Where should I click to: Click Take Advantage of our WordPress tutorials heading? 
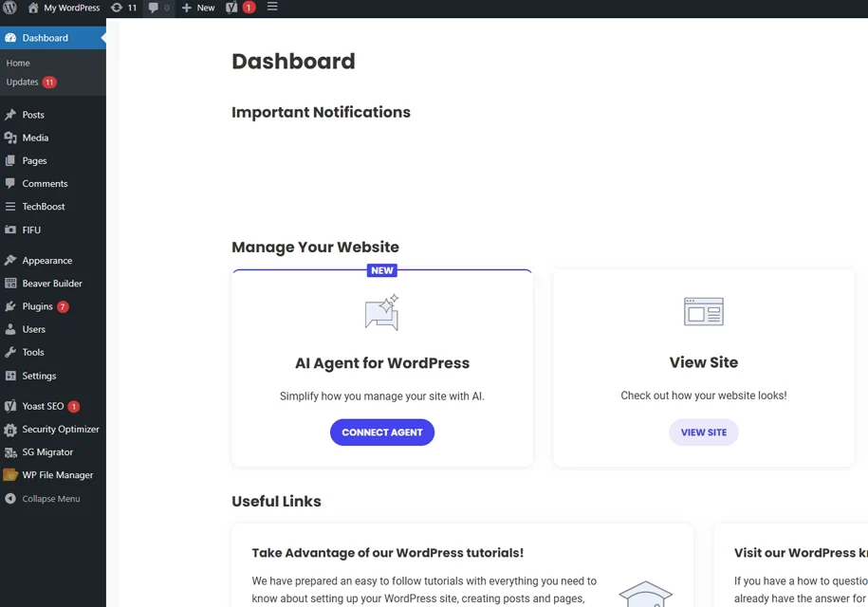[x=387, y=553]
